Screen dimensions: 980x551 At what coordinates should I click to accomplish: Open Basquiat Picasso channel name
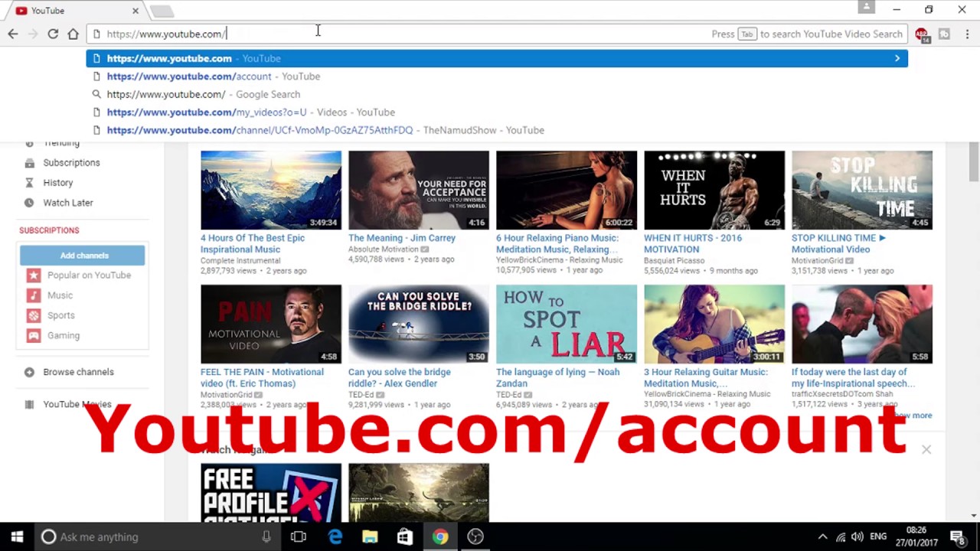point(676,260)
